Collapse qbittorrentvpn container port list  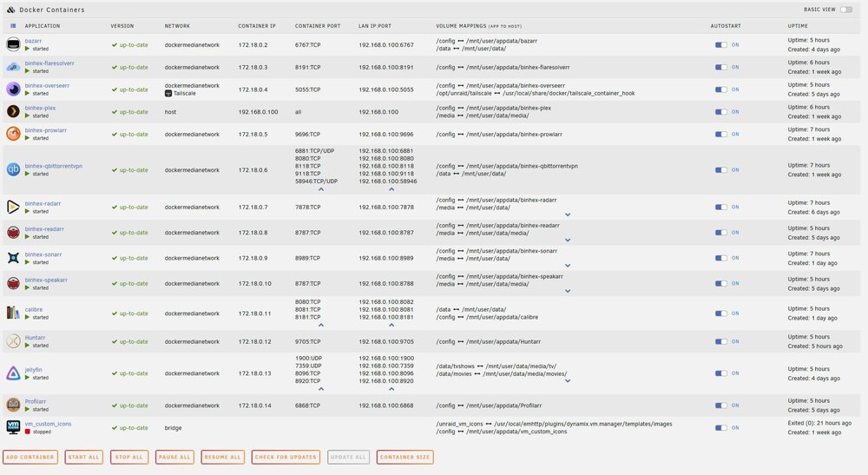tap(321, 189)
